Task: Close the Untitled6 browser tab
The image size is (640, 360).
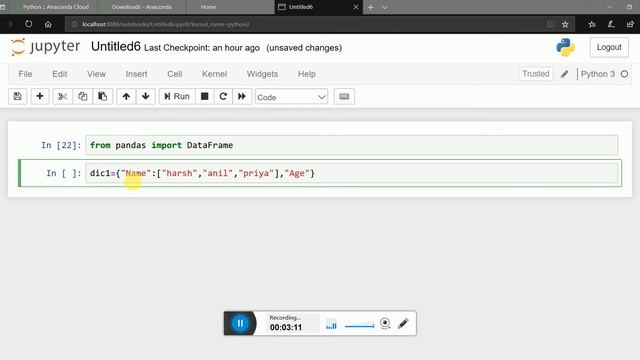Action: pos(356,7)
